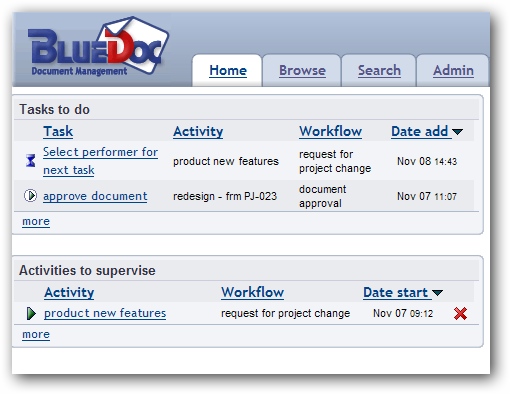Toggle sort arrow next to Date add

[458, 132]
